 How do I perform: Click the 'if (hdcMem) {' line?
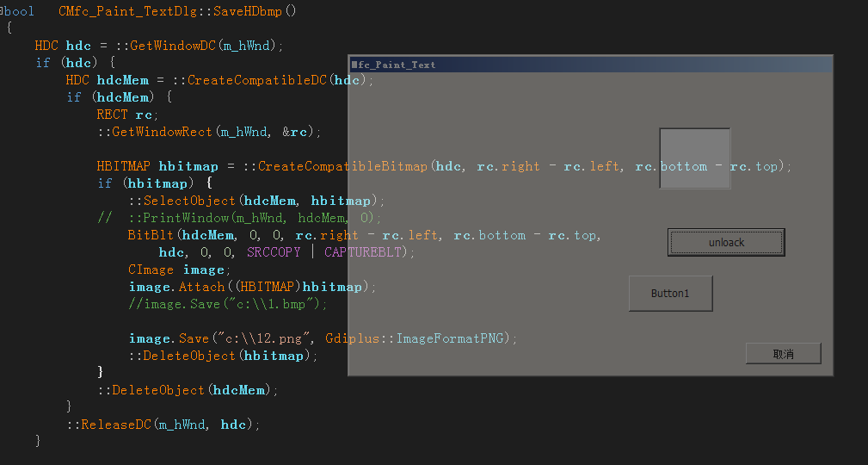click(x=119, y=97)
